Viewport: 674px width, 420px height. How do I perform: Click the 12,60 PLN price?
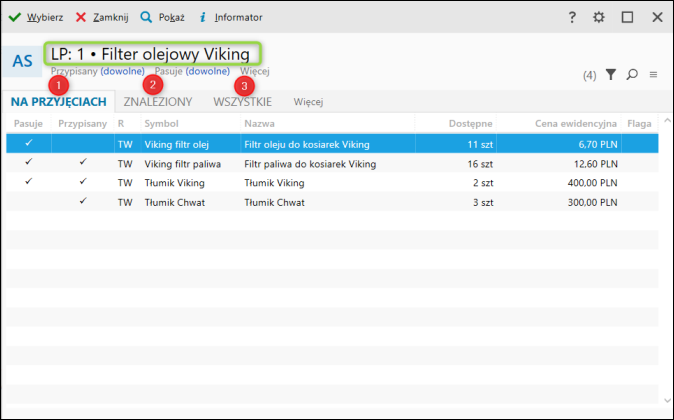(x=596, y=164)
